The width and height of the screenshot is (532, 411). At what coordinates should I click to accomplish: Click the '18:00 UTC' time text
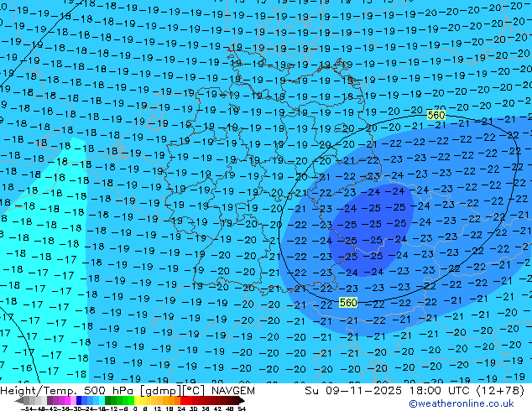pos(440,390)
